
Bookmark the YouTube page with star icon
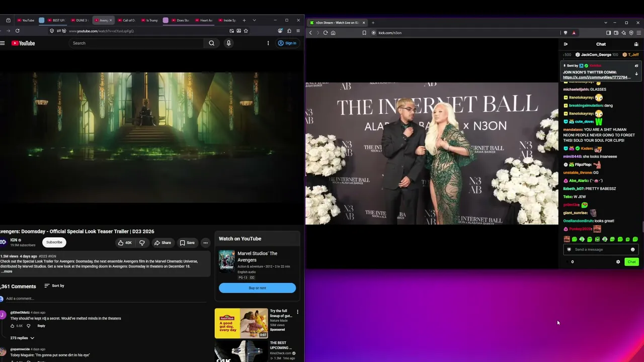tap(246, 31)
